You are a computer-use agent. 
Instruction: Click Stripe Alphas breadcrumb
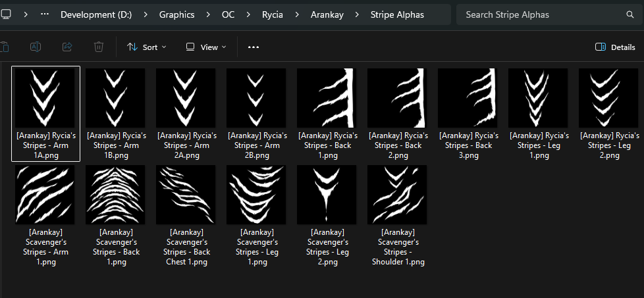pyautogui.click(x=397, y=14)
